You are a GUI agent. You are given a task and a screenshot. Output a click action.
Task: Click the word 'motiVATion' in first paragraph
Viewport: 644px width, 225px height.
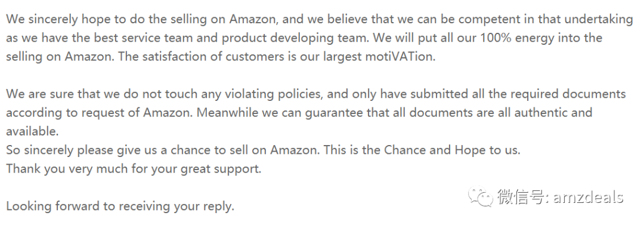click(x=400, y=56)
